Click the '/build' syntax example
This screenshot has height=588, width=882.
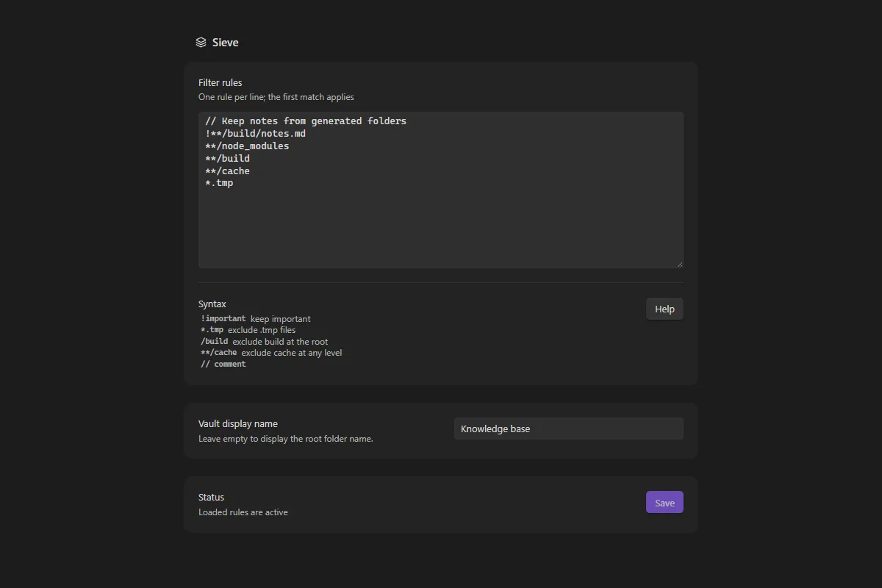click(x=214, y=342)
